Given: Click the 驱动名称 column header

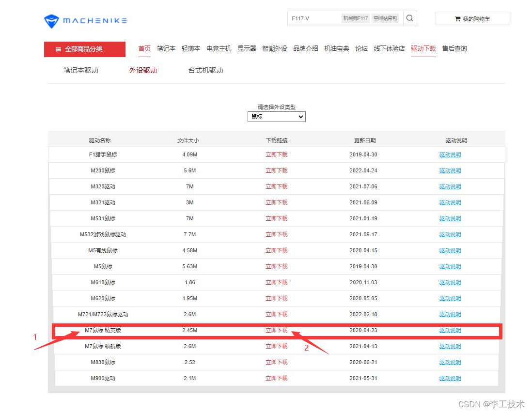Looking at the screenshot, I should tap(100, 140).
